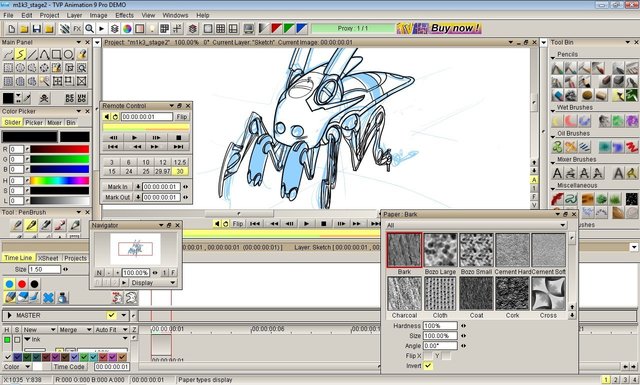The height and width of the screenshot is (385, 640).
Task: Click the play button in Remote Control
Action: (134, 138)
